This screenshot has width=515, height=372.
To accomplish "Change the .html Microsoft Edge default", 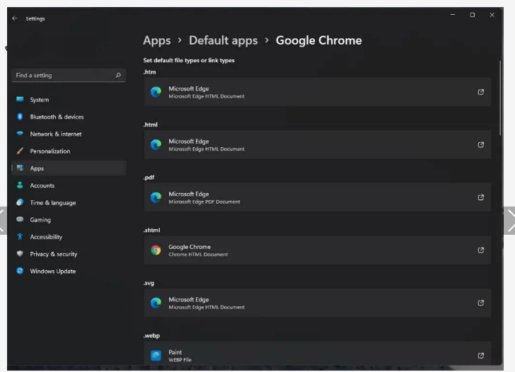I will [x=317, y=145].
